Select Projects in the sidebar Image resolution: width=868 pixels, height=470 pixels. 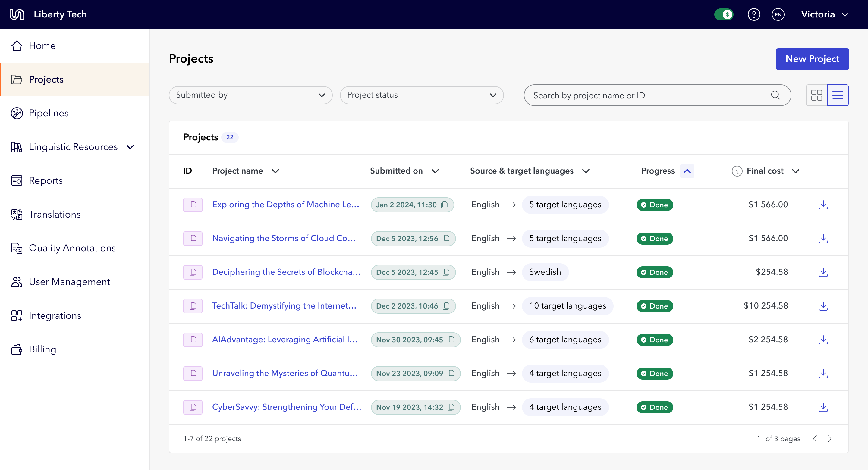click(46, 80)
